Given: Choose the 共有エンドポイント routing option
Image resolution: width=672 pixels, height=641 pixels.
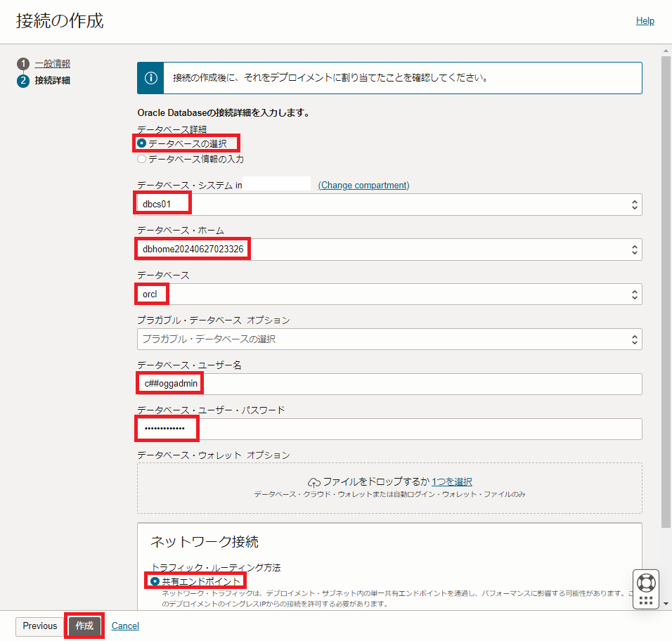Looking at the screenshot, I should 155,582.
